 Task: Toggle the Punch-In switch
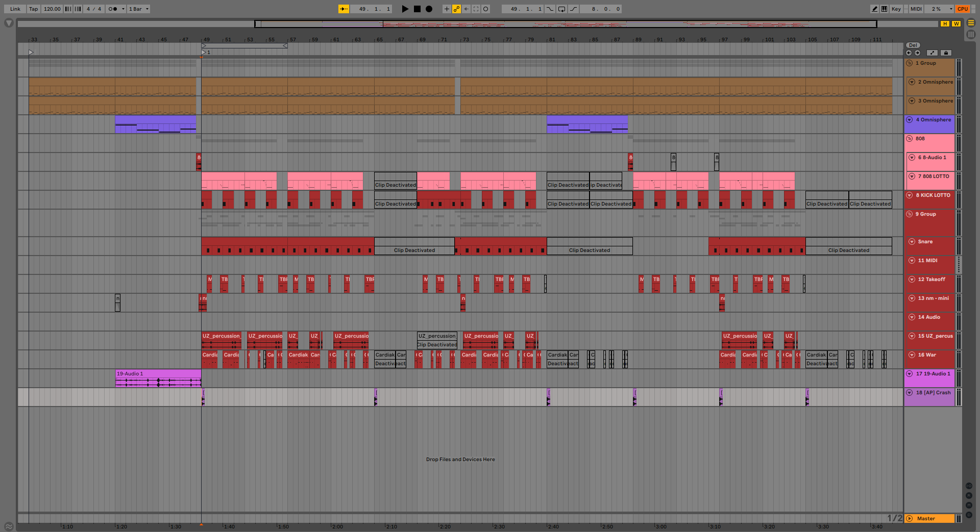(550, 9)
